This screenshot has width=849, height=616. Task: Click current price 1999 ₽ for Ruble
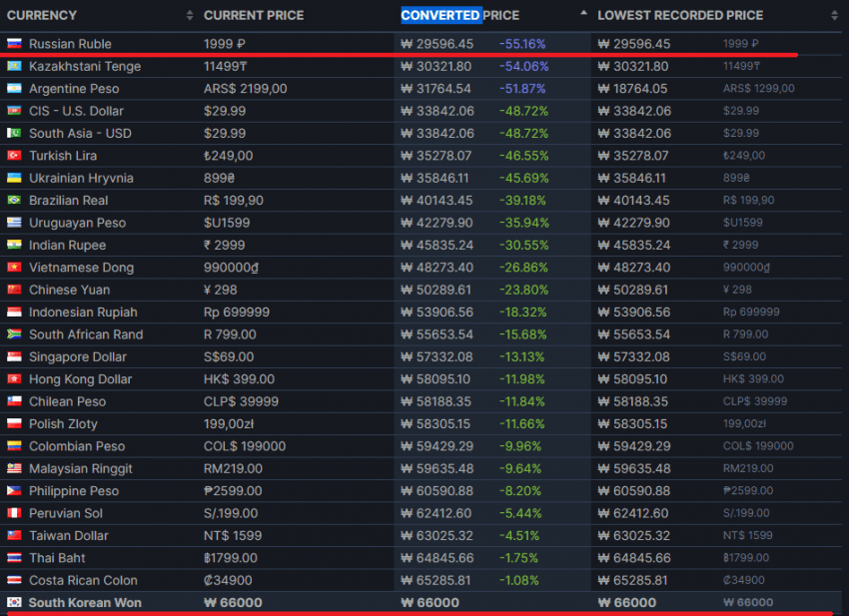[224, 44]
